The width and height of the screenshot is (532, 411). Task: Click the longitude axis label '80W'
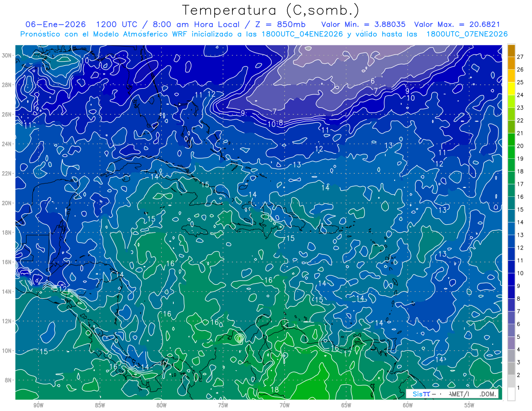pos(161,406)
